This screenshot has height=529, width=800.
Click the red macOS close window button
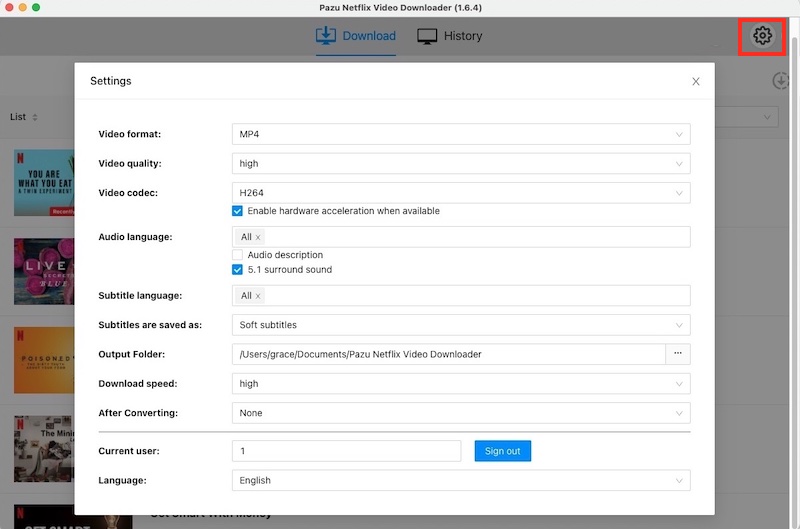[x=9, y=7]
